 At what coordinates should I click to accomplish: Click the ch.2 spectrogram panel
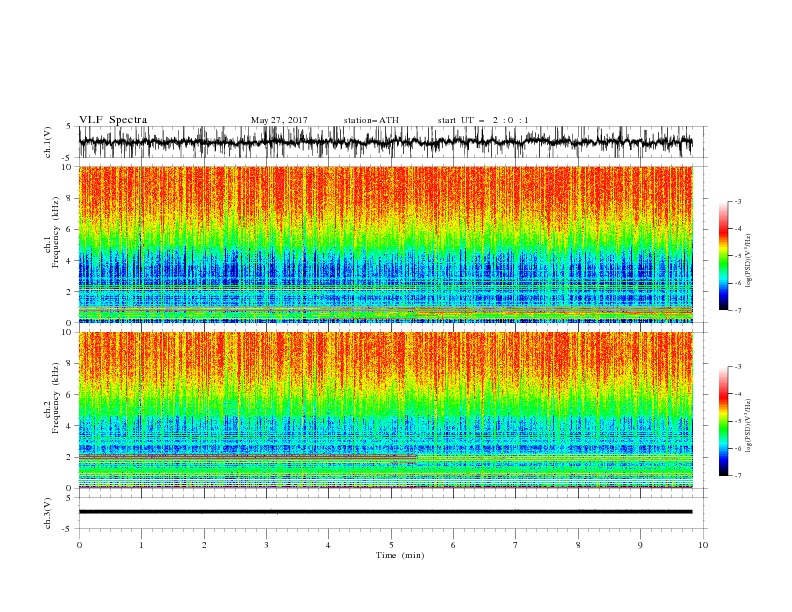click(x=385, y=410)
